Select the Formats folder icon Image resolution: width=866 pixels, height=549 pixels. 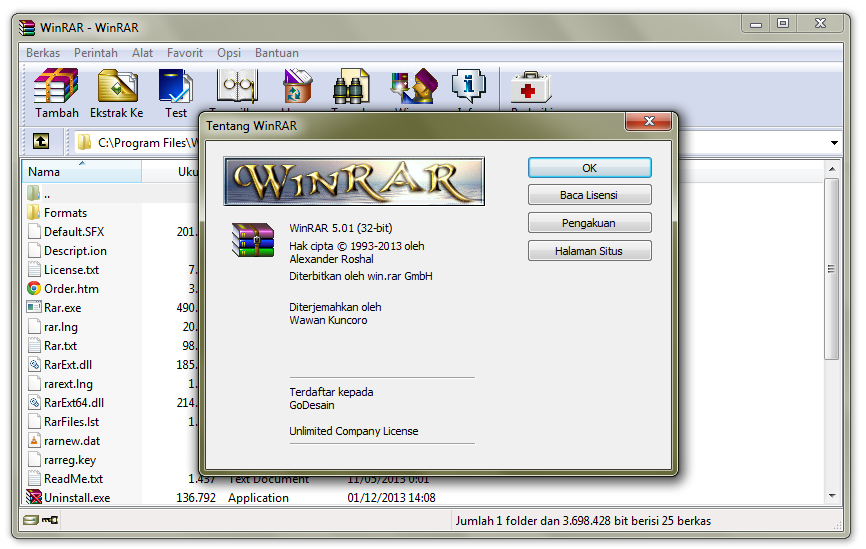[x=34, y=212]
